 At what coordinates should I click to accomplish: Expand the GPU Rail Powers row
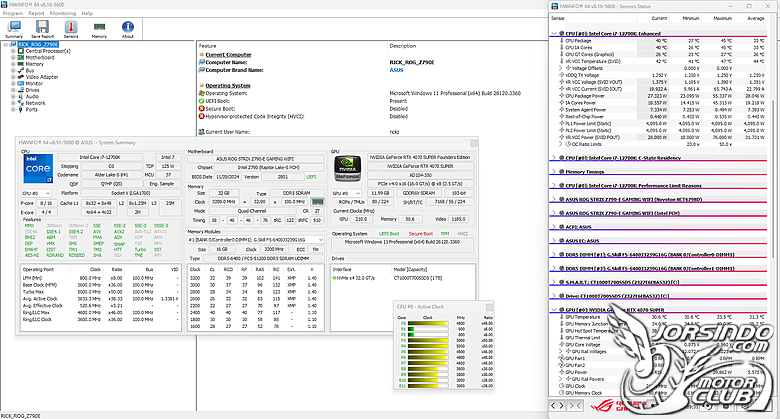point(561,379)
